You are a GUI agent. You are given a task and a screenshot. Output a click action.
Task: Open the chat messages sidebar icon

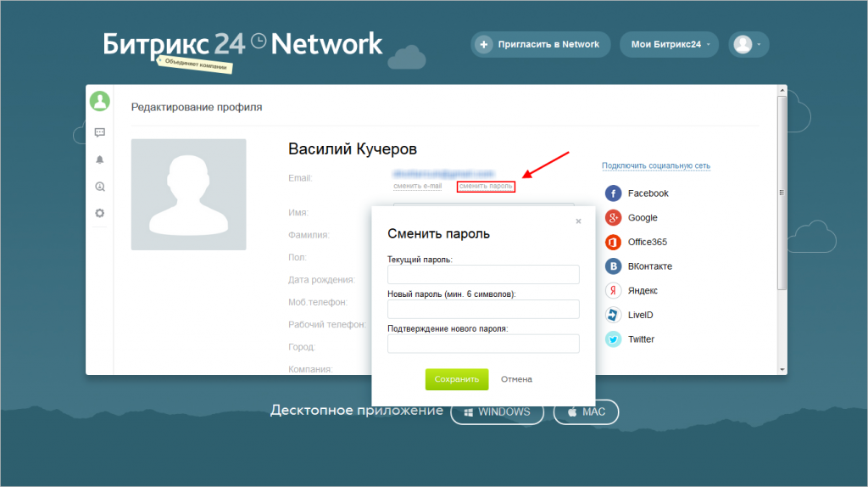[x=100, y=132]
